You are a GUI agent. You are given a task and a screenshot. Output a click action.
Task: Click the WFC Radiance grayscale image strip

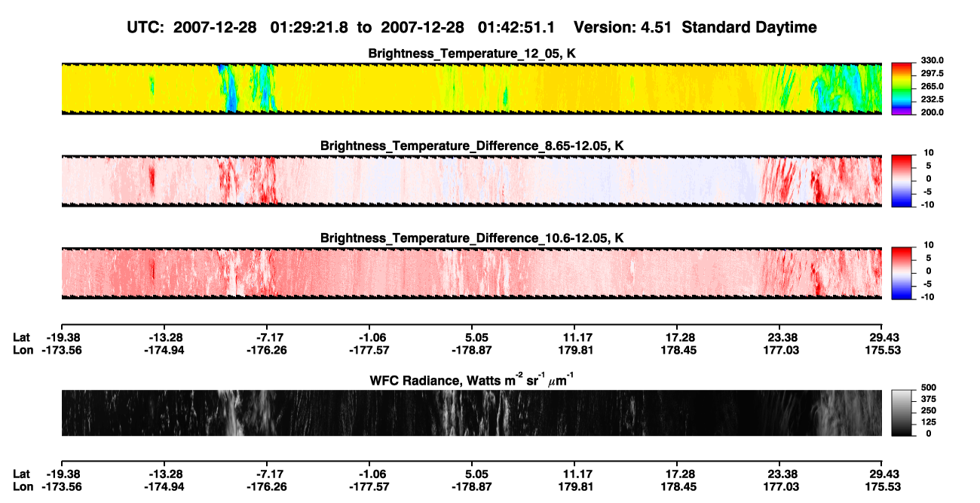pos(471,413)
